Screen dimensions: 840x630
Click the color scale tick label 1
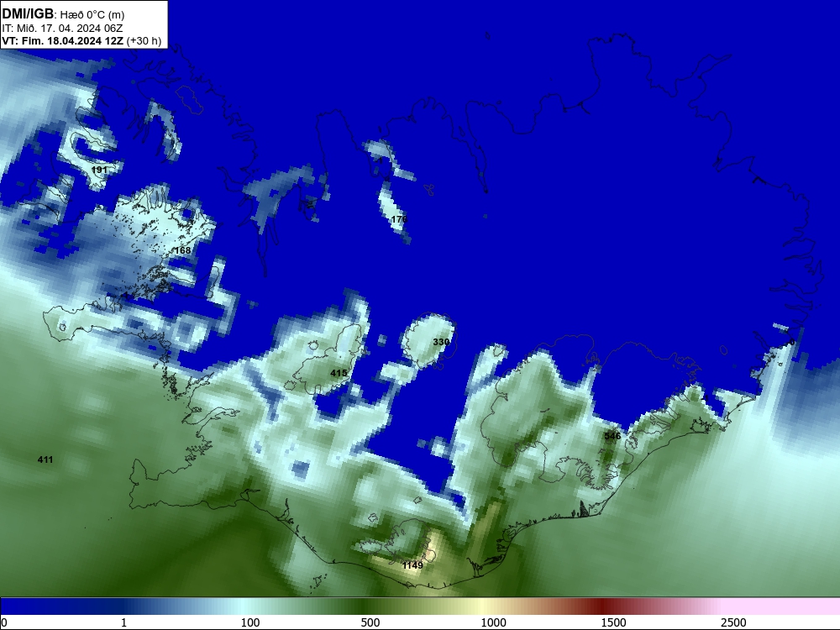(123, 622)
